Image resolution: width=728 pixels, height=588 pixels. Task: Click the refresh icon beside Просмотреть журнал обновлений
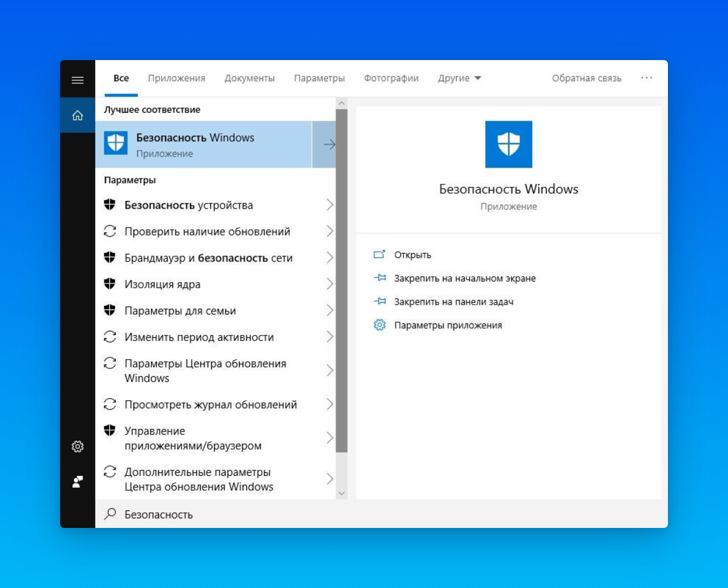[110, 404]
